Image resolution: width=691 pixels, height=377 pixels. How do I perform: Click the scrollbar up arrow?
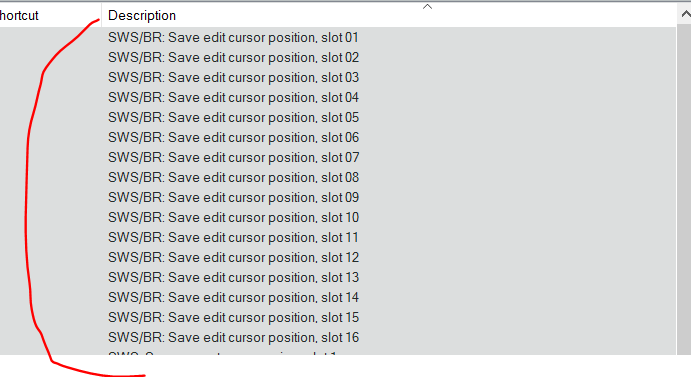[685, 15]
